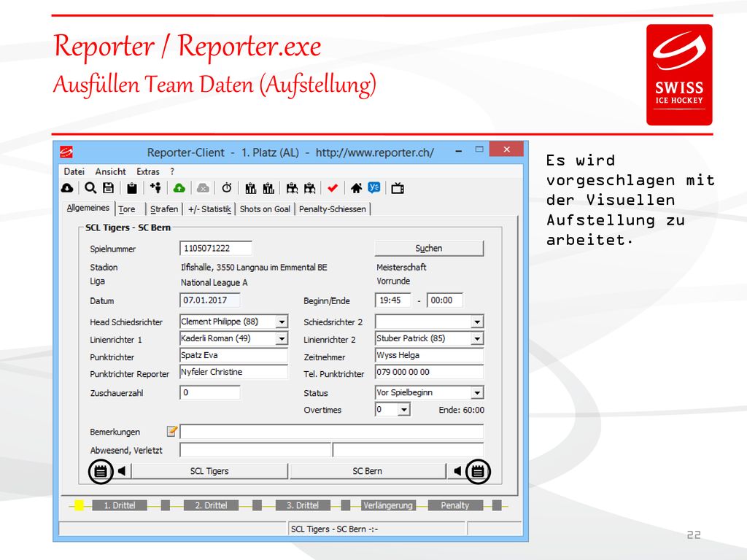This screenshot has width=747, height=560.
Task: Open the Linienrichter 2 dropdown showing Stuber Patrick
Action: coord(477,338)
